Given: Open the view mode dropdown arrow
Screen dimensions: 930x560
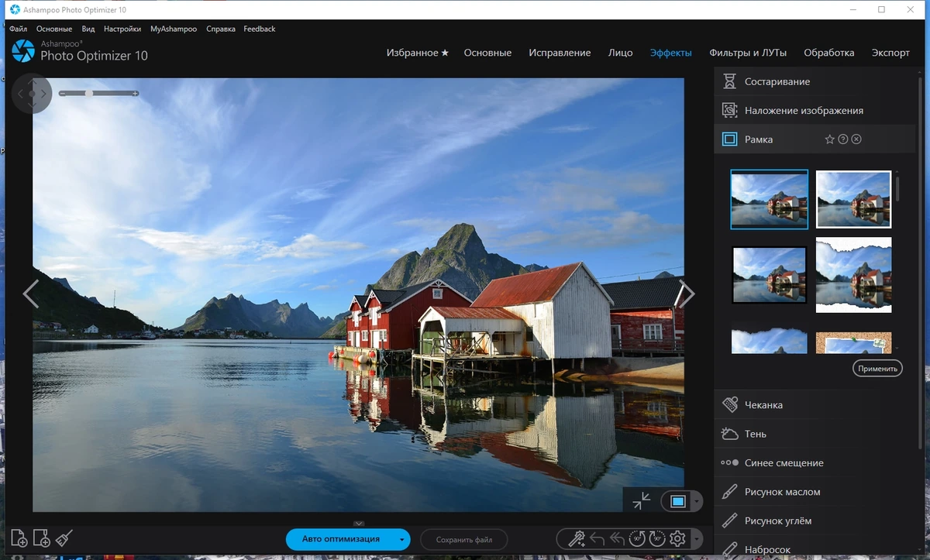Looking at the screenshot, I should click(697, 502).
